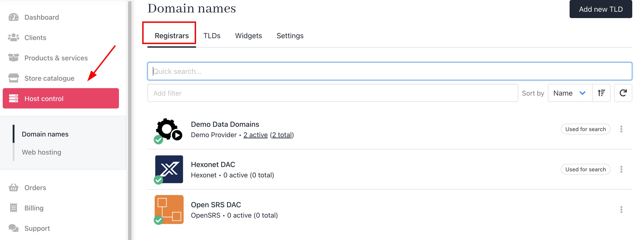Click Used for search badge on Hexonet DAC

585,169
